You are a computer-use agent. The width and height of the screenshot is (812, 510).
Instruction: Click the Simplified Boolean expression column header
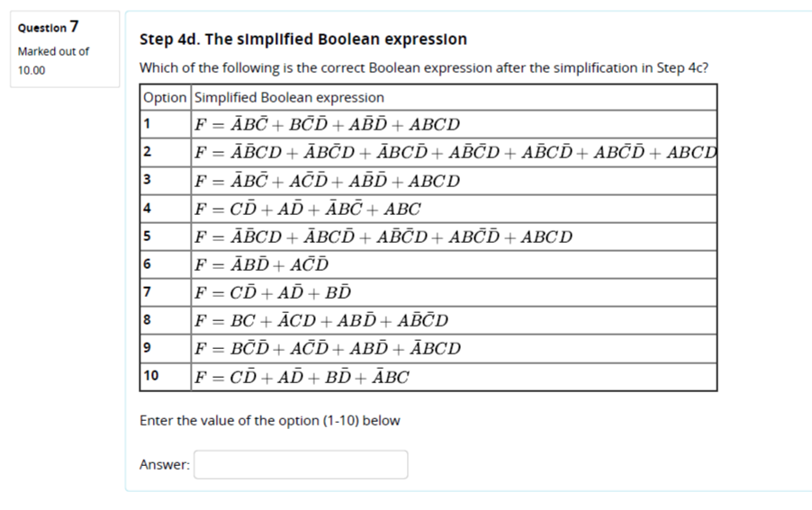[289, 97]
